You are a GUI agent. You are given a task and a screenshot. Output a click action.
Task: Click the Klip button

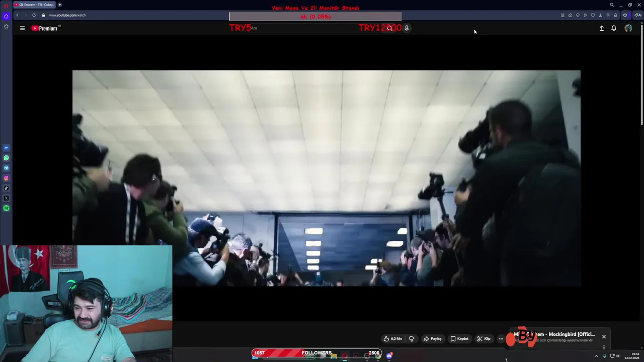pyautogui.click(x=484, y=339)
